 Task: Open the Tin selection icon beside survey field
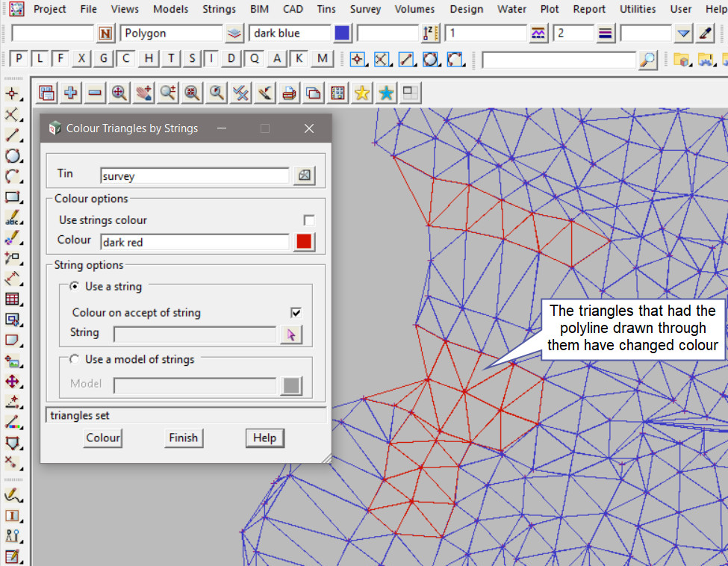point(304,175)
